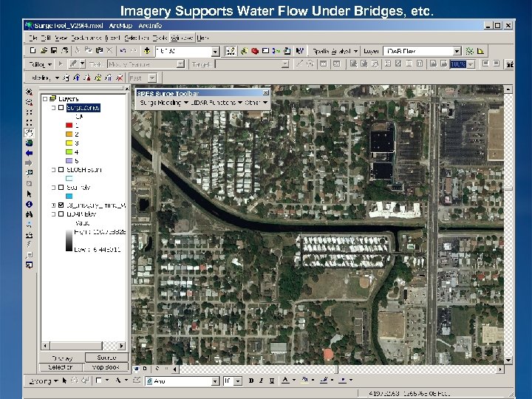This screenshot has width=532, height=399.
Task: Click the yellow category 3 swatch
Action: (x=69, y=143)
